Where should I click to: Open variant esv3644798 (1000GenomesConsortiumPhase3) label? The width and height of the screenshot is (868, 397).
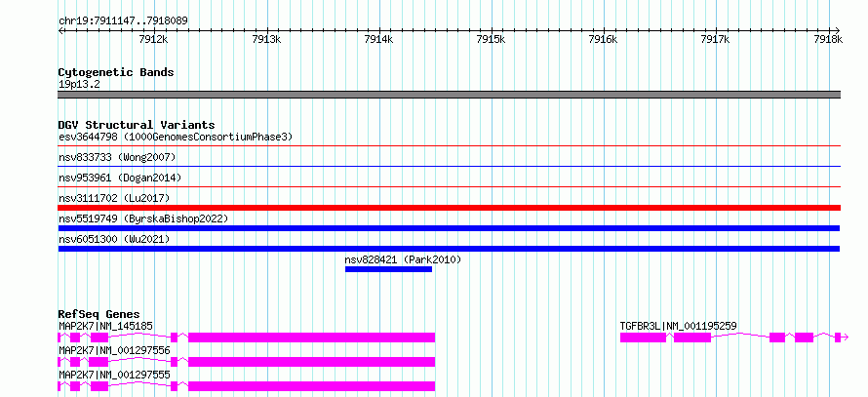click(176, 137)
